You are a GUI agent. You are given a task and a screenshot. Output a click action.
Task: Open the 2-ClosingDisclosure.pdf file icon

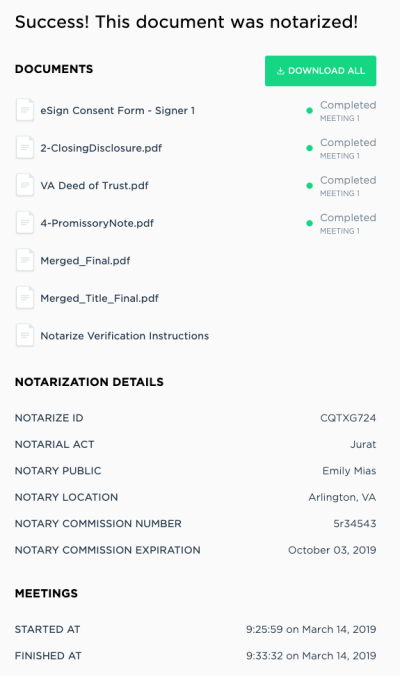[x=25, y=148]
